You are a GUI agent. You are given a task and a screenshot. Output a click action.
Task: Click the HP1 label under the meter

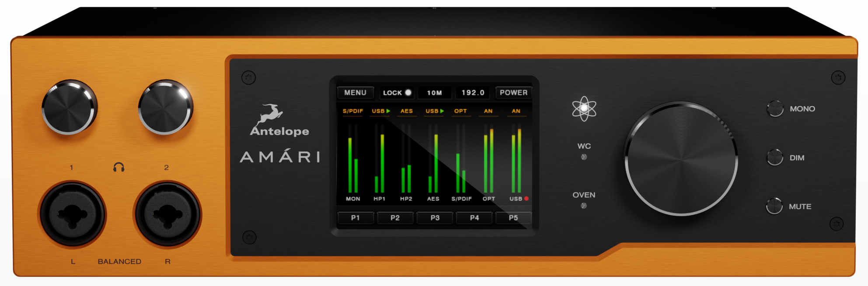pos(379,199)
